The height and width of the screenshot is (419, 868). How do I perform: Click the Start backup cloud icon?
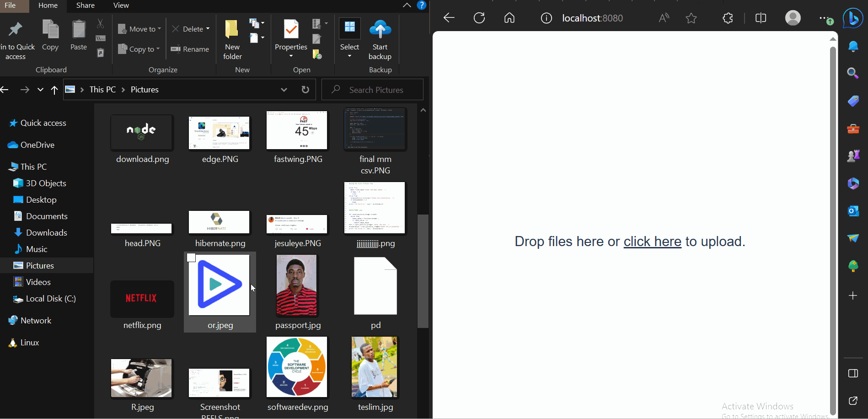click(x=380, y=30)
